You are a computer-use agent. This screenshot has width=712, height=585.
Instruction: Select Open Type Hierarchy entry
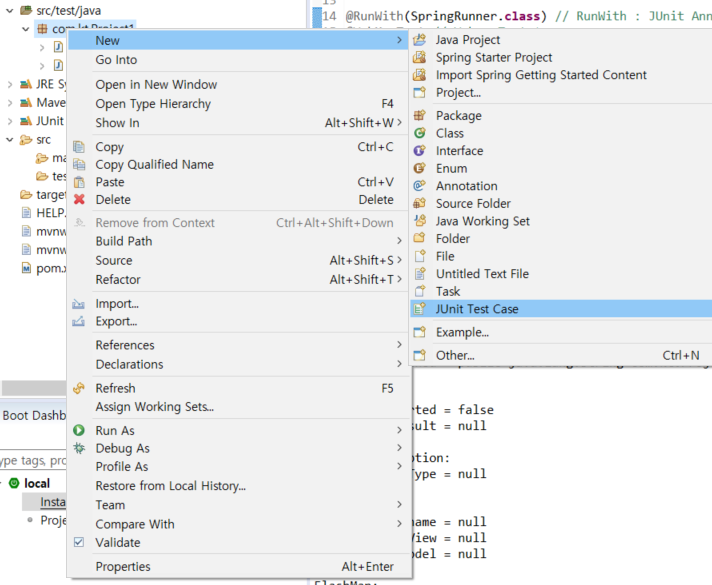point(239,104)
